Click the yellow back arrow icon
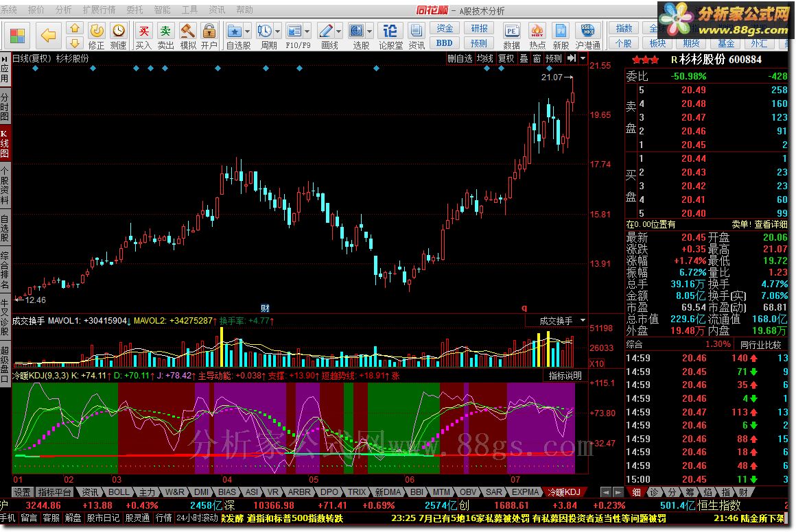796x532 pixels. coord(48,36)
